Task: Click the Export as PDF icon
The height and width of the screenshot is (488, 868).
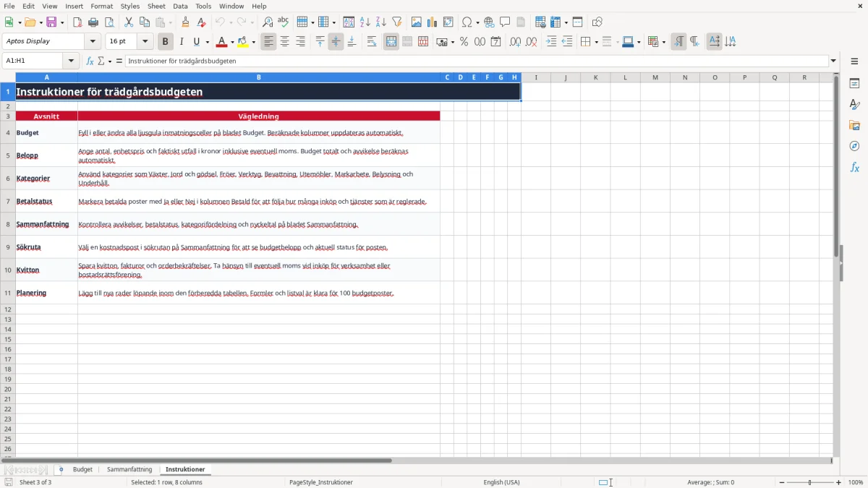Action: [x=77, y=22]
